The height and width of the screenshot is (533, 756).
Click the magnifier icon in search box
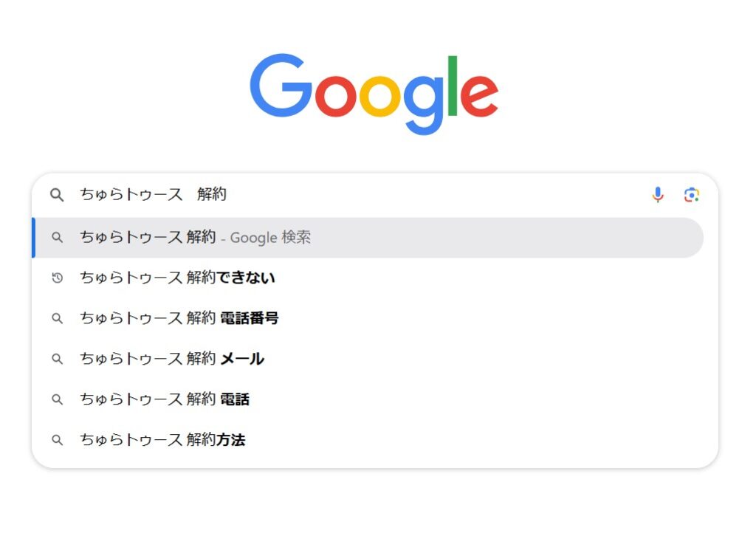(57, 195)
